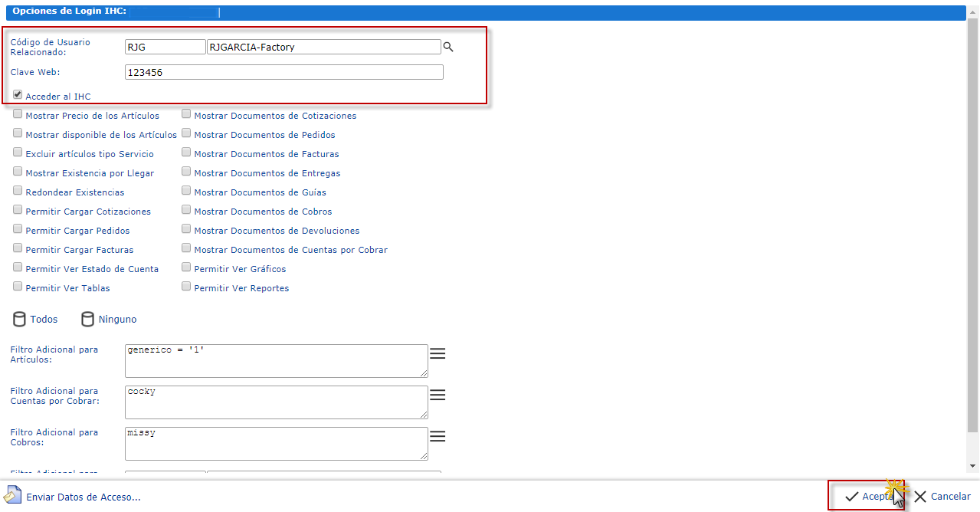
Task: Check Mostrar Existencia por Llegar
Action: (x=18, y=172)
